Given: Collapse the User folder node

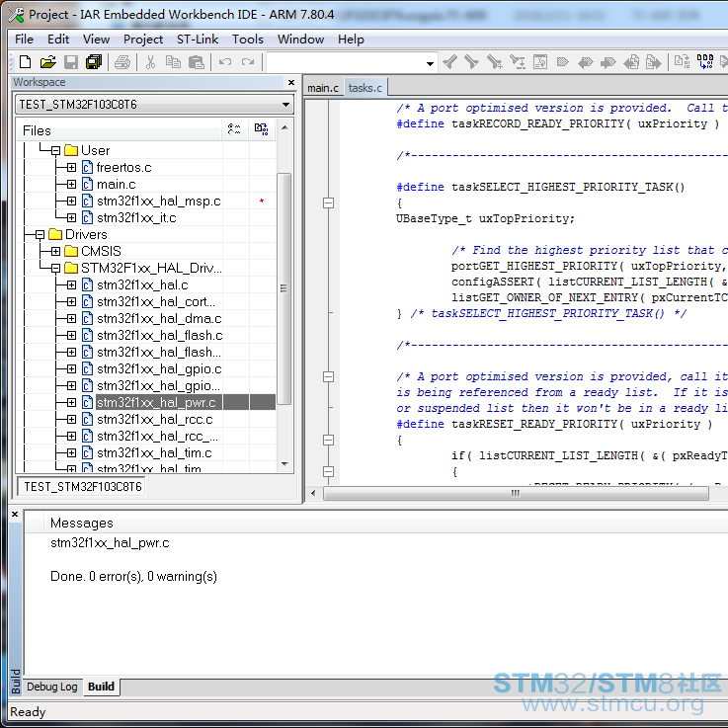Looking at the screenshot, I should click(x=55, y=150).
